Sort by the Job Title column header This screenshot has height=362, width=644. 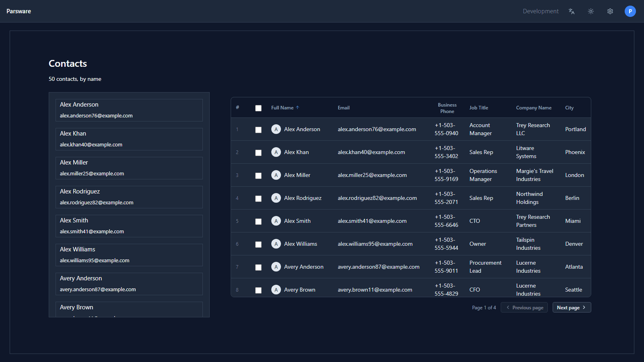[479, 108]
